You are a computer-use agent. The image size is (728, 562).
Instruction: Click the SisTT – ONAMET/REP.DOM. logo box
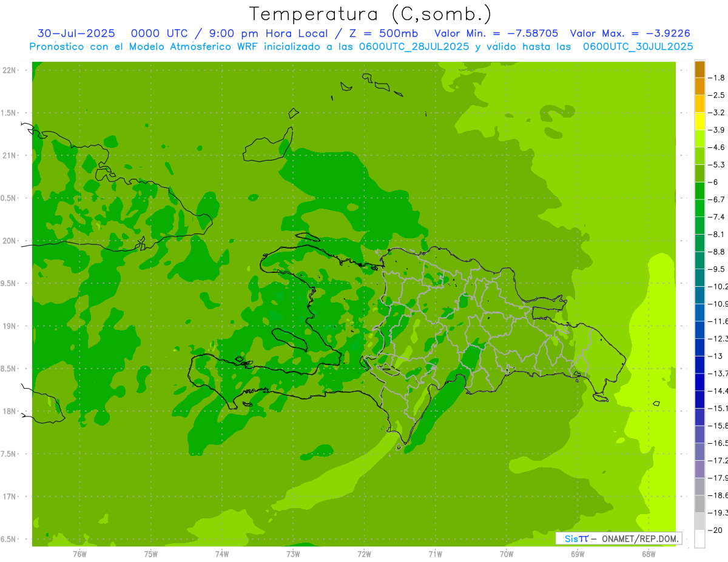coord(618,538)
